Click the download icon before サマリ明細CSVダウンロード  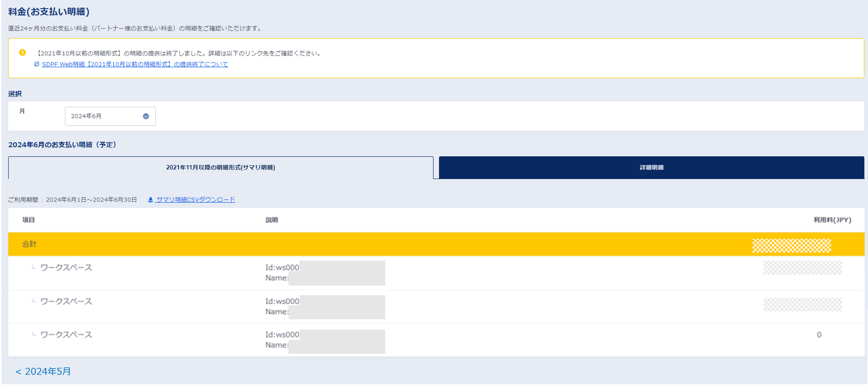pyautogui.click(x=150, y=199)
